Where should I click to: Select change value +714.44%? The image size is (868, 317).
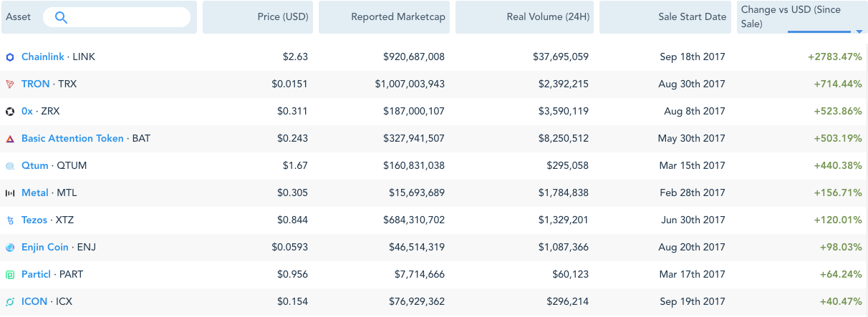click(x=838, y=84)
